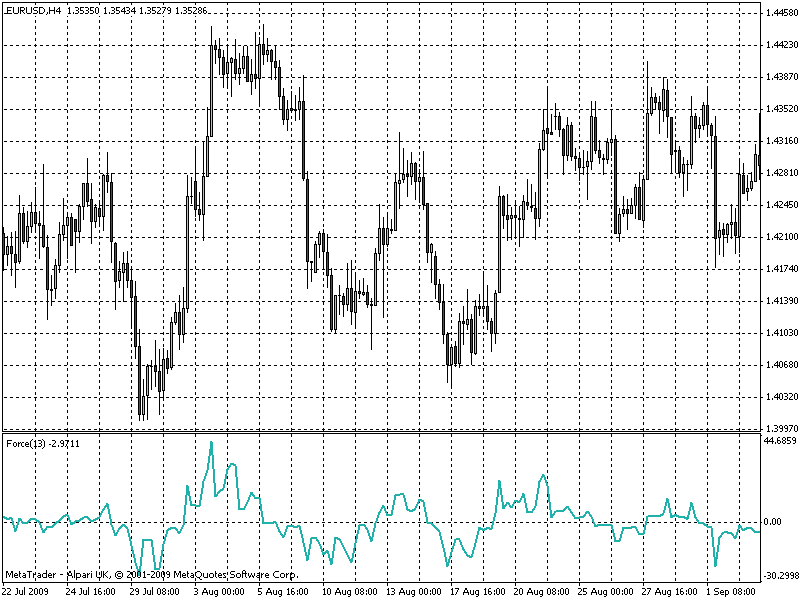This screenshot has width=800, height=600.
Task: Click the 25 Aug 00:00 time label
Action: [x=606, y=592]
